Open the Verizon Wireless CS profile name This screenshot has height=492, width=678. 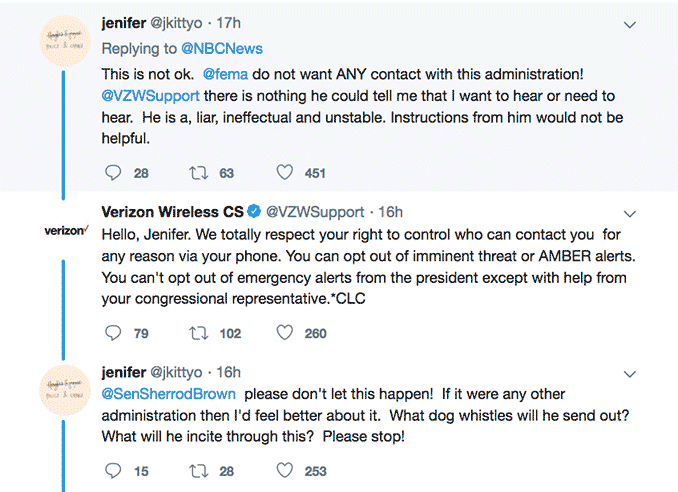point(173,212)
